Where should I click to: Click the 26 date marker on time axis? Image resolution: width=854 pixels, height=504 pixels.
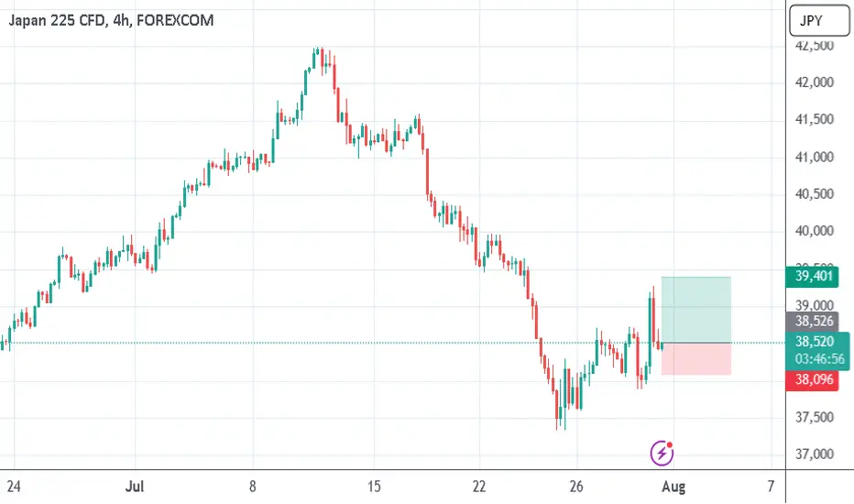(x=576, y=486)
